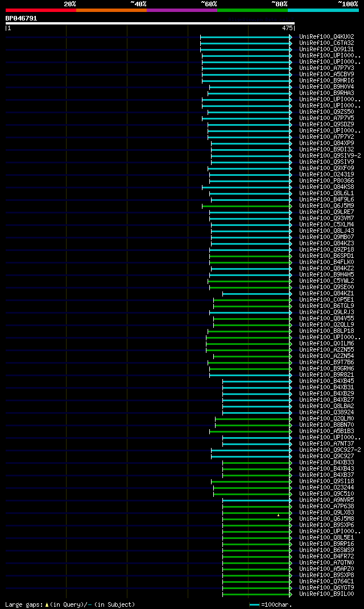
Task: Select UniRef100_Q6J5M9 label
Action: pyautogui.click(x=326, y=206)
